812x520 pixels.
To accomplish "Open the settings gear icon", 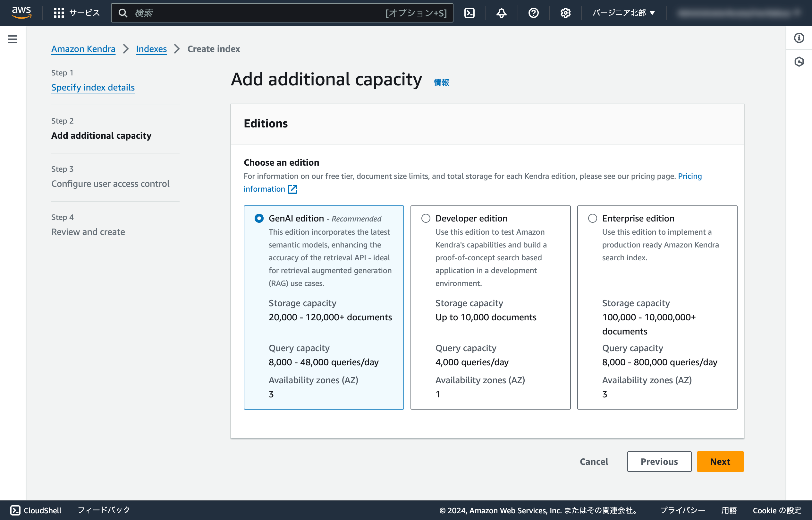I will tap(565, 13).
